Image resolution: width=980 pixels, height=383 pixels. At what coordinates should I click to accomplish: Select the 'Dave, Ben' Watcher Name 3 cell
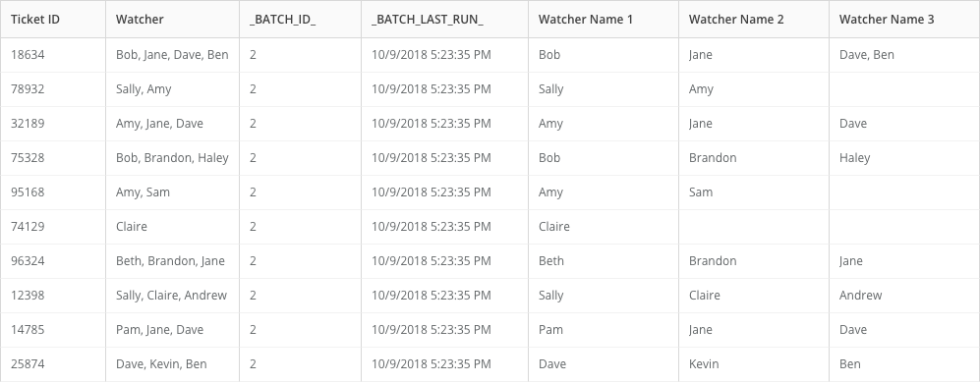pos(904,55)
